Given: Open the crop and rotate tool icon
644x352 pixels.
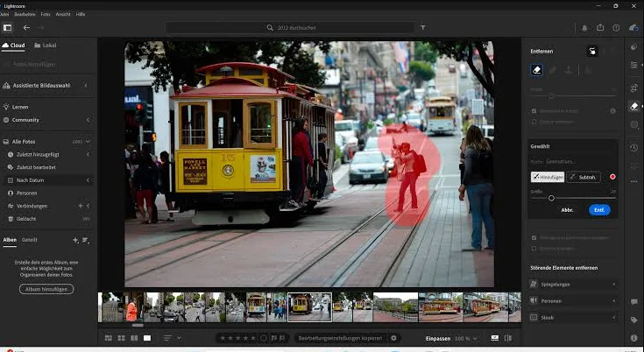Looking at the screenshot, I should pos(634,88).
